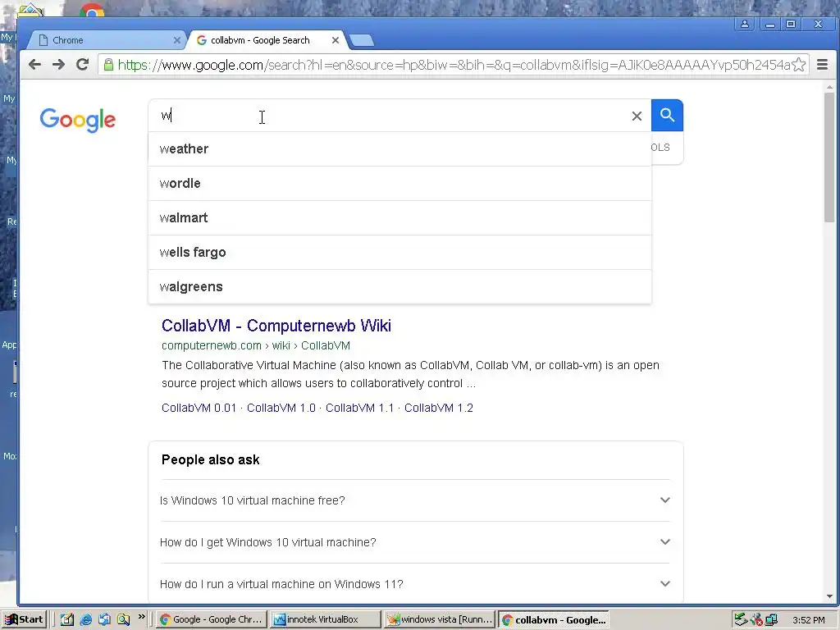The image size is (840, 630).
Task: Open the Windows Start menu
Action: click(24, 619)
